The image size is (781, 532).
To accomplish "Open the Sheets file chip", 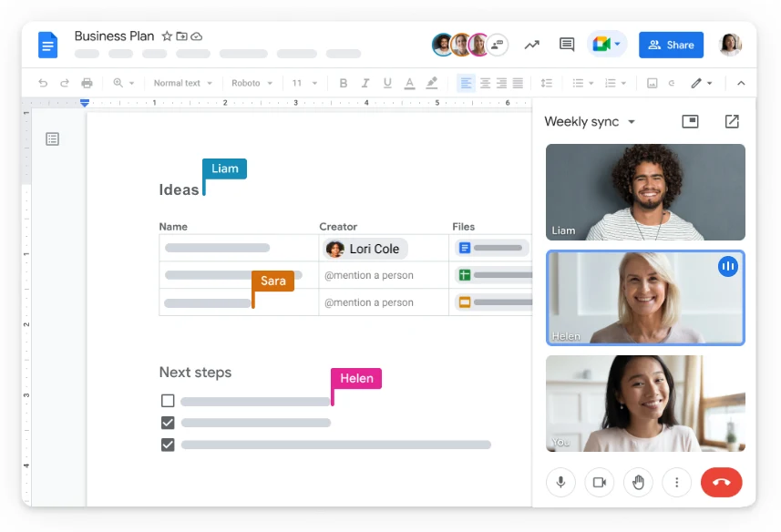I will point(493,275).
